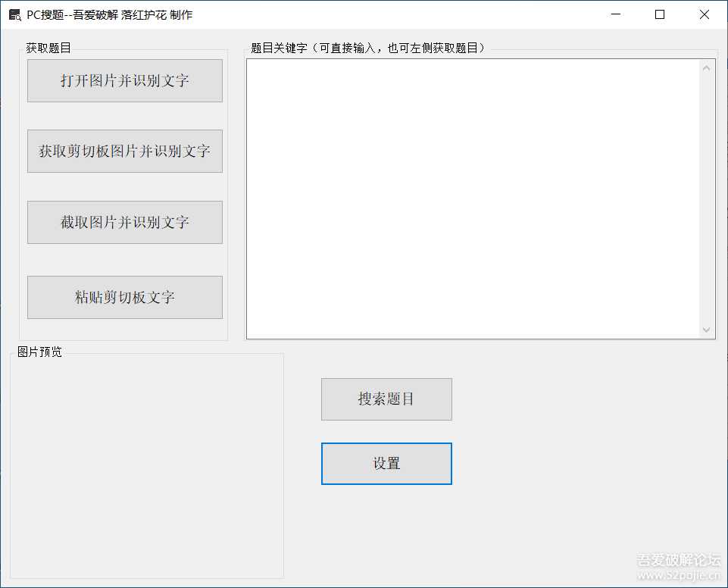
Task: Minimize the PC搜题 window
Action: pos(616,14)
